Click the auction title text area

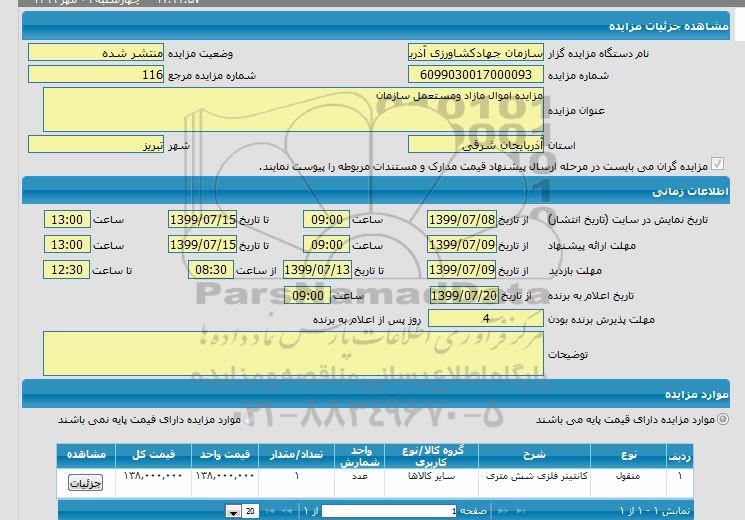[293, 109]
